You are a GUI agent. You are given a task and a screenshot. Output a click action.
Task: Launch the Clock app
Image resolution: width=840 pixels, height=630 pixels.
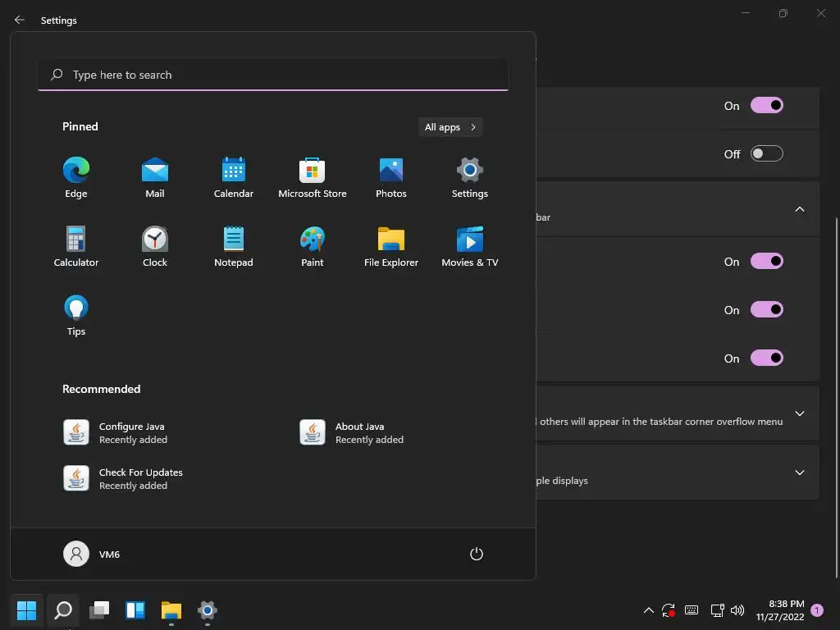155,247
